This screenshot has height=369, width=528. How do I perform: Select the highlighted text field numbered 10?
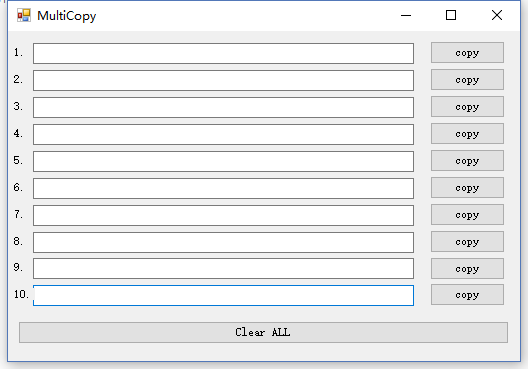pyautogui.click(x=223, y=295)
